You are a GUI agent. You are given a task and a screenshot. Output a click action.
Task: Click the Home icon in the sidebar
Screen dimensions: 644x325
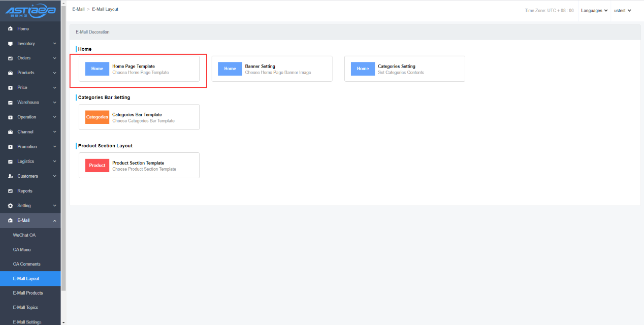[x=10, y=29]
